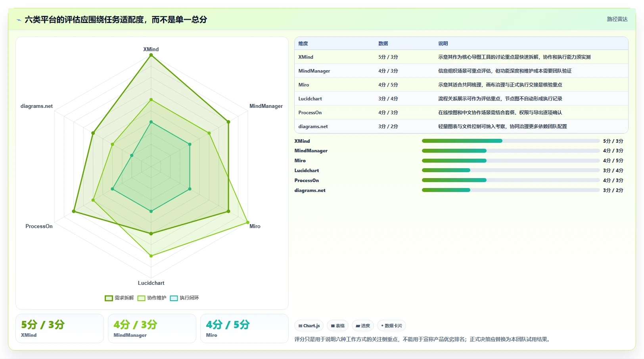The image size is (644, 359).
Task: Click the 路径雷达 tag in the header
Action: coord(617,19)
